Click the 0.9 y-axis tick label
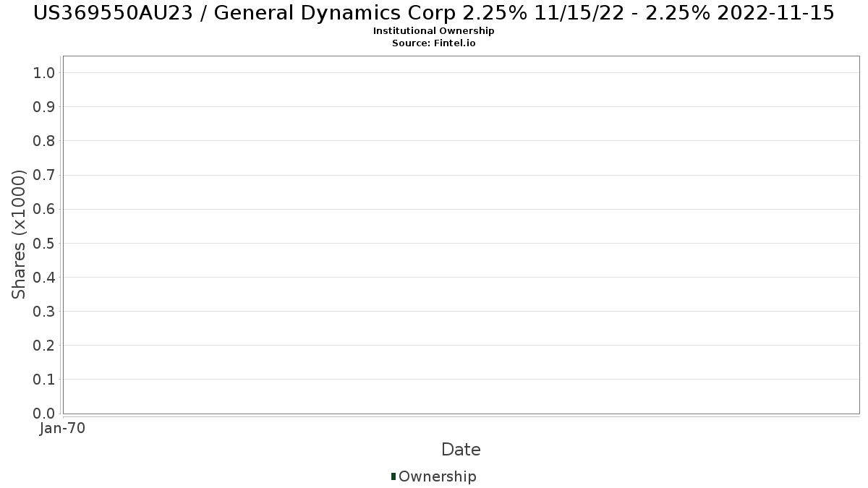 coord(45,107)
